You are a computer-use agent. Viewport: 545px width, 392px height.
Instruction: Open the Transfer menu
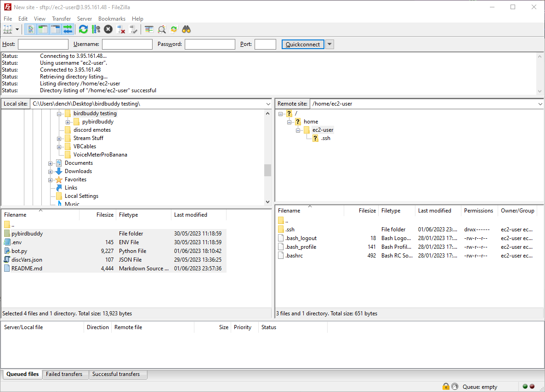pyautogui.click(x=61, y=19)
